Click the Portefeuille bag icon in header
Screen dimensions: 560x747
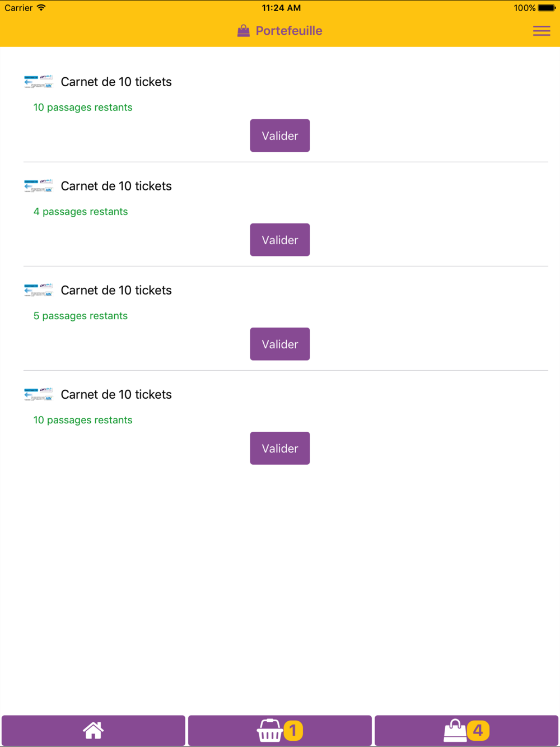point(244,31)
